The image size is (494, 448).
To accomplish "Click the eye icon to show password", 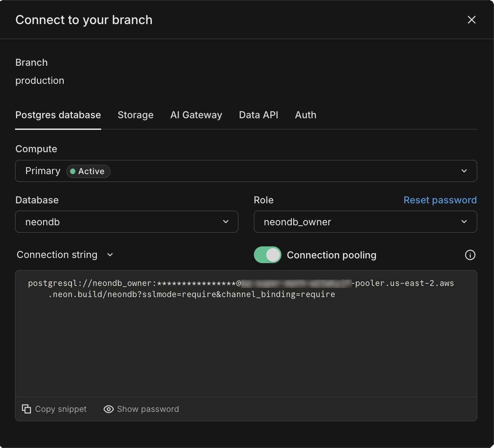I will coord(109,409).
